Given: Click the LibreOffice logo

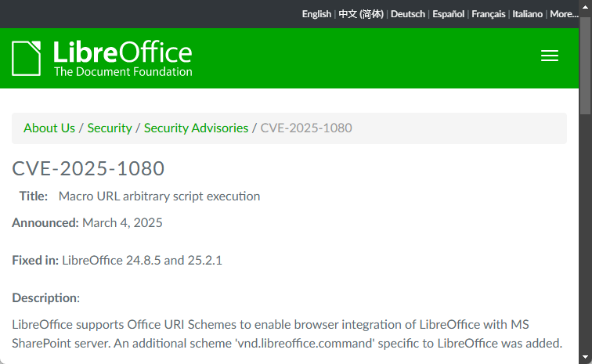Looking at the screenshot, I should click(102, 59).
